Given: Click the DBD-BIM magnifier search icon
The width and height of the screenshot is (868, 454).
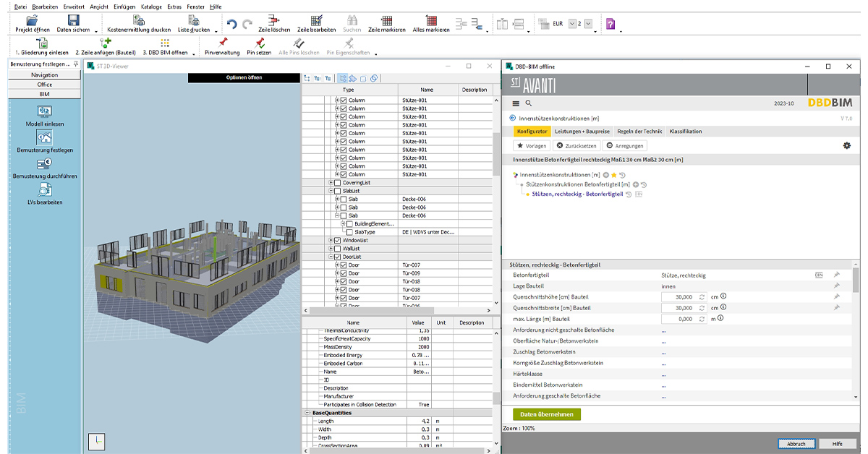Looking at the screenshot, I should point(529,103).
